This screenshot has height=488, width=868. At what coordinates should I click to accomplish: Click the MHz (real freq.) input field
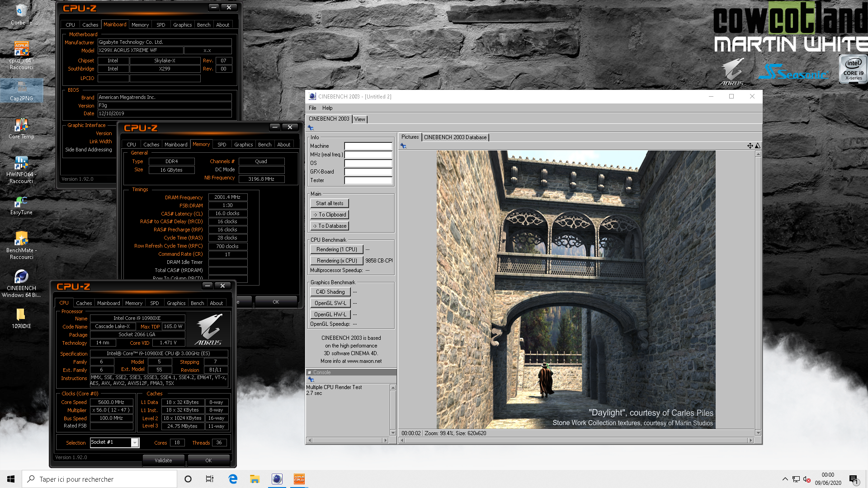[368, 155]
